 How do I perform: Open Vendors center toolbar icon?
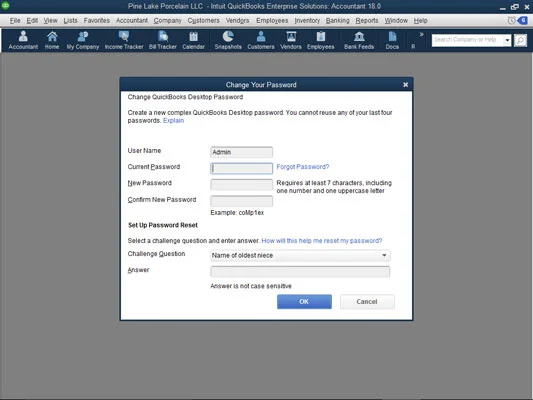[x=291, y=40]
